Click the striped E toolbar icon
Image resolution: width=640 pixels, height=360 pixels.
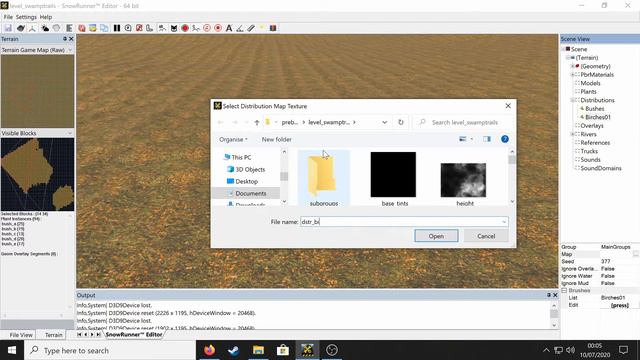click(x=69, y=28)
